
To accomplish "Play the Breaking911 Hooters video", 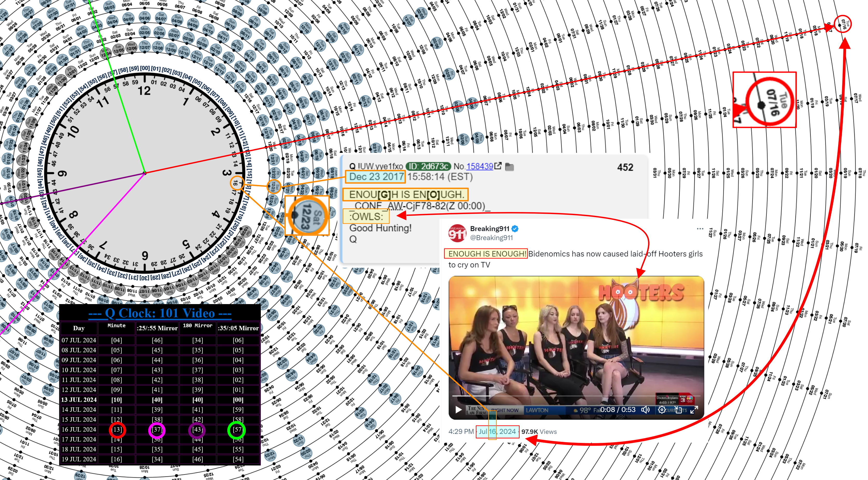I will pyautogui.click(x=459, y=409).
